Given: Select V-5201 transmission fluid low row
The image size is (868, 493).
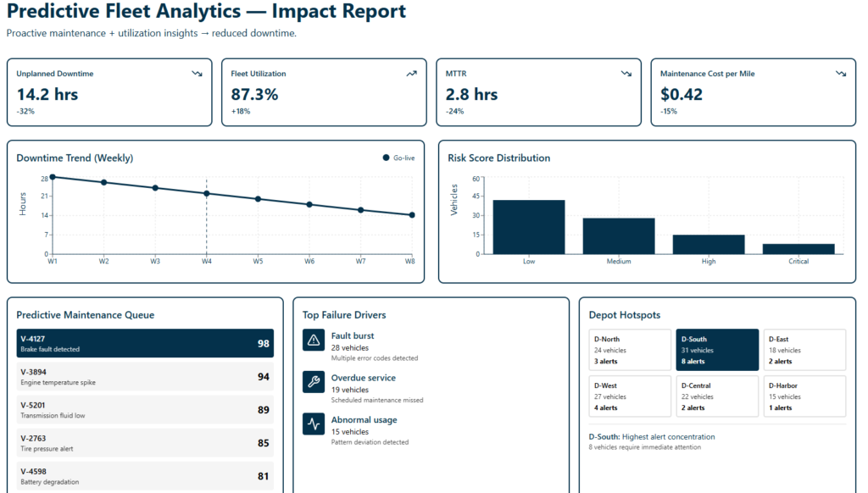Looking at the screenshot, I should pos(145,410).
